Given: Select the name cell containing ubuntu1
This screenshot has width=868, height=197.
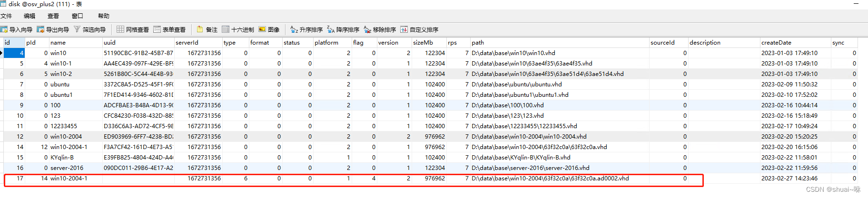Looking at the screenshot, I should (x=61, y=95).
